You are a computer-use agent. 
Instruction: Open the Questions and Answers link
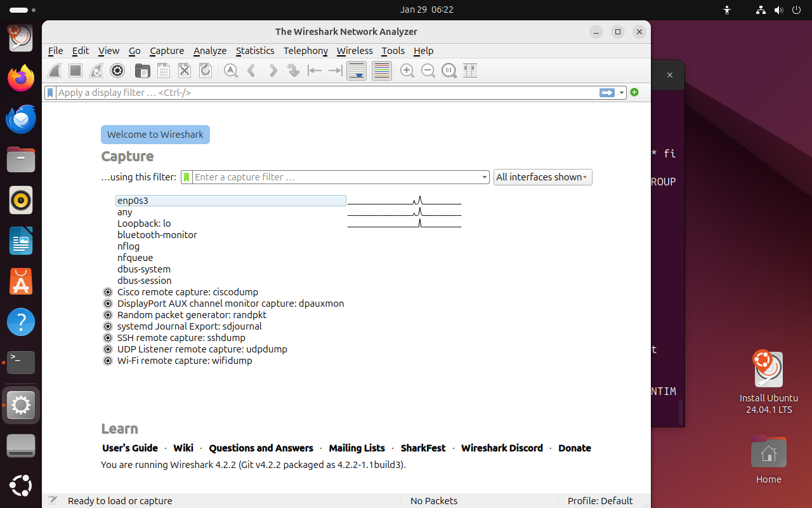pos(261,448)
